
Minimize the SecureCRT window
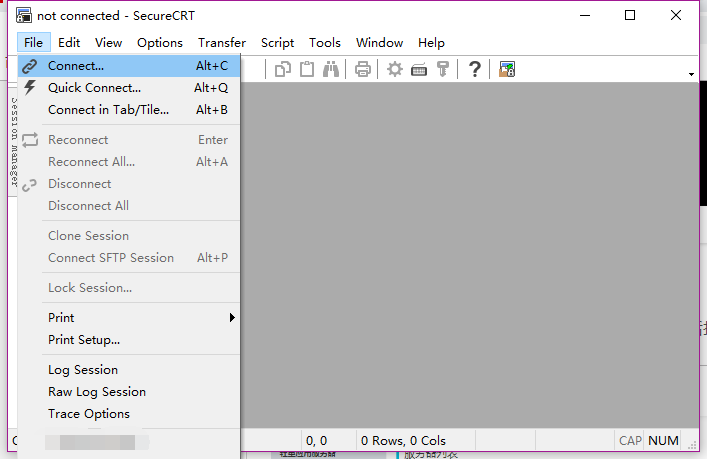pos(585,15)
